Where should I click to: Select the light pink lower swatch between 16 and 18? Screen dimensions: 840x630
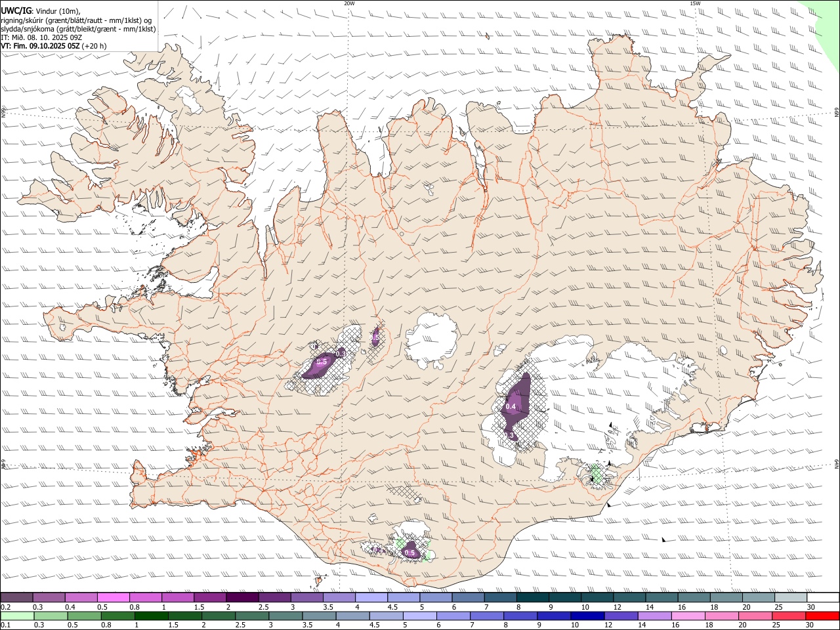pos(687,616)
